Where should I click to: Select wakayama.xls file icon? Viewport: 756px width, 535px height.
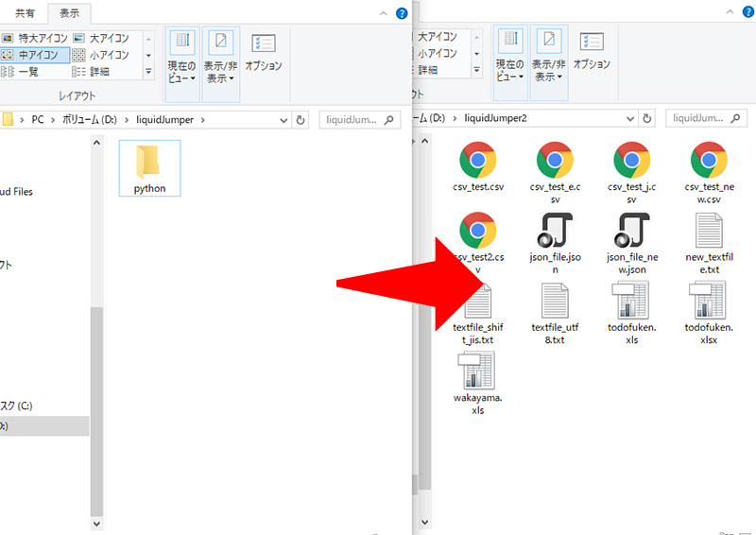[478, 371]
